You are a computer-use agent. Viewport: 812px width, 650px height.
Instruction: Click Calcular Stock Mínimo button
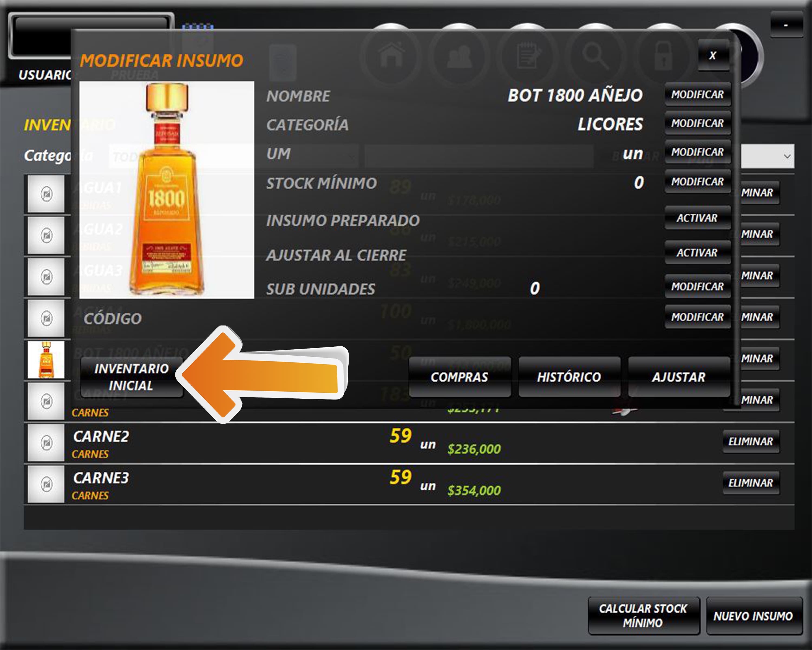click(x=643, y=616)
